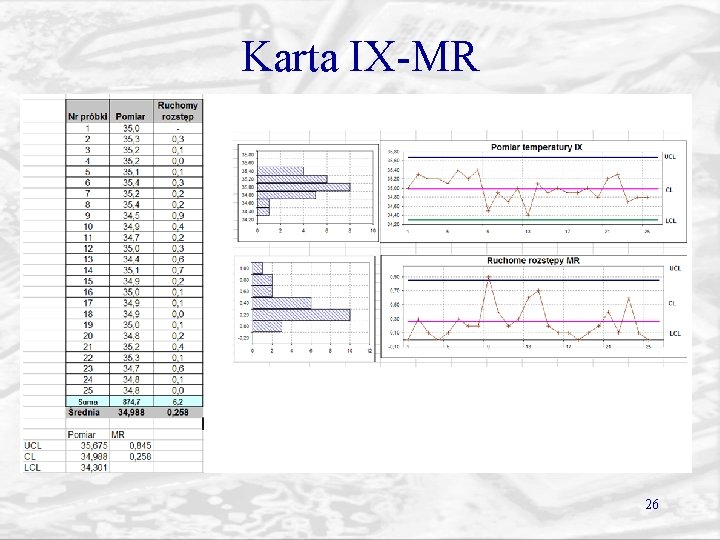Select sample number 22 in the table
The height and width of the screenshot is (540, 720).
tap(88, 358)
